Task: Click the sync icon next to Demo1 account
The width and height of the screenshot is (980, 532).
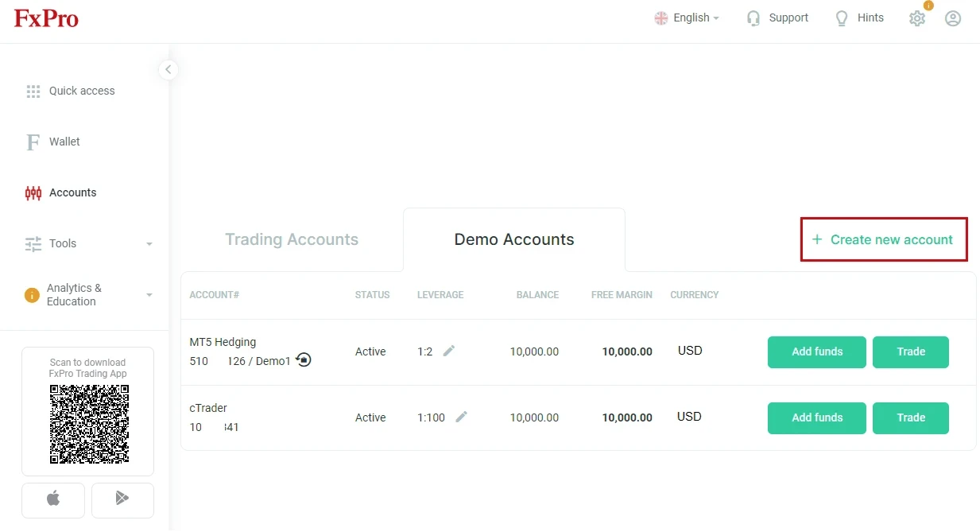Action: tap(303, 359)
